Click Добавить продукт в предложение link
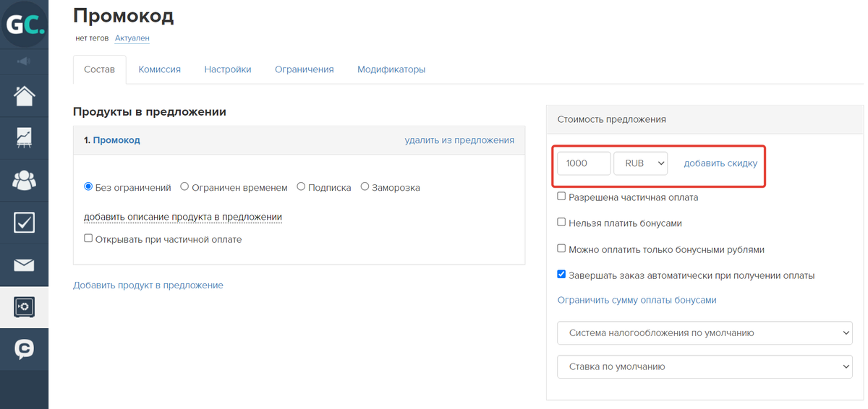868x409 pixels. coord(148,285)
